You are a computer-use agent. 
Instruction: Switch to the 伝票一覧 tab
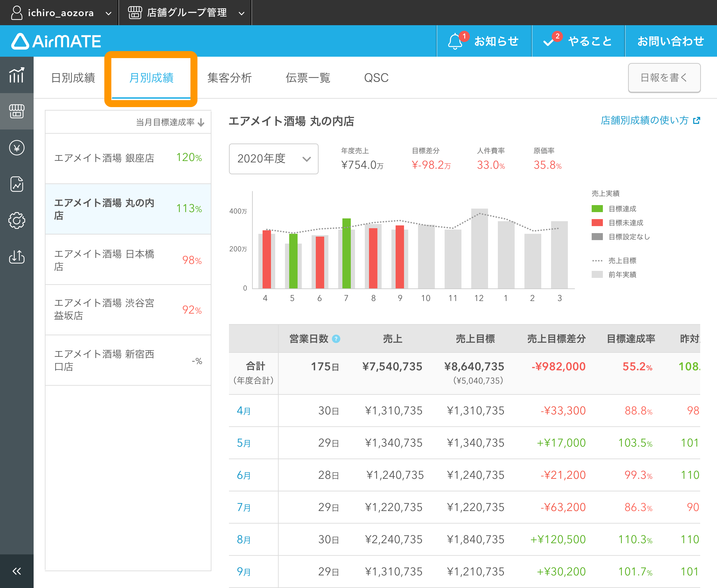click(x=308, y=77)
